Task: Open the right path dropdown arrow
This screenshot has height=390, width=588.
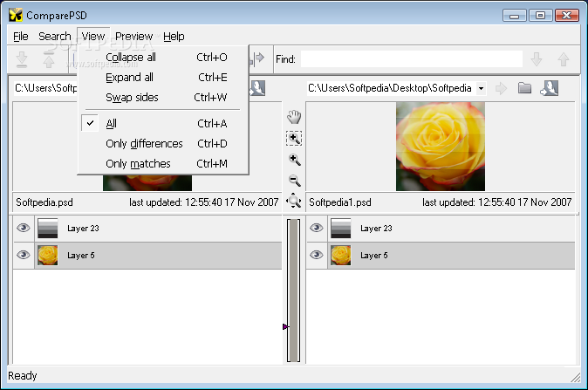Action: tap(481, 89)
